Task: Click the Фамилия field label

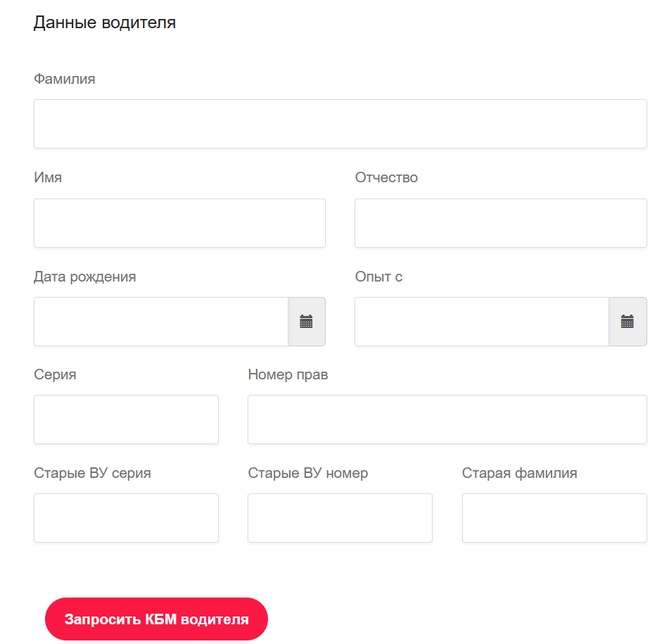Action: [65, 79]
